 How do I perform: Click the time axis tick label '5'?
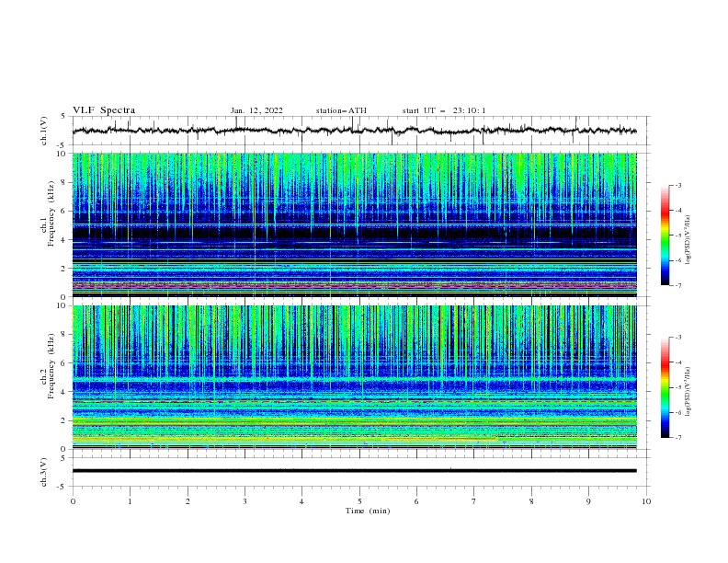[359, 501]
